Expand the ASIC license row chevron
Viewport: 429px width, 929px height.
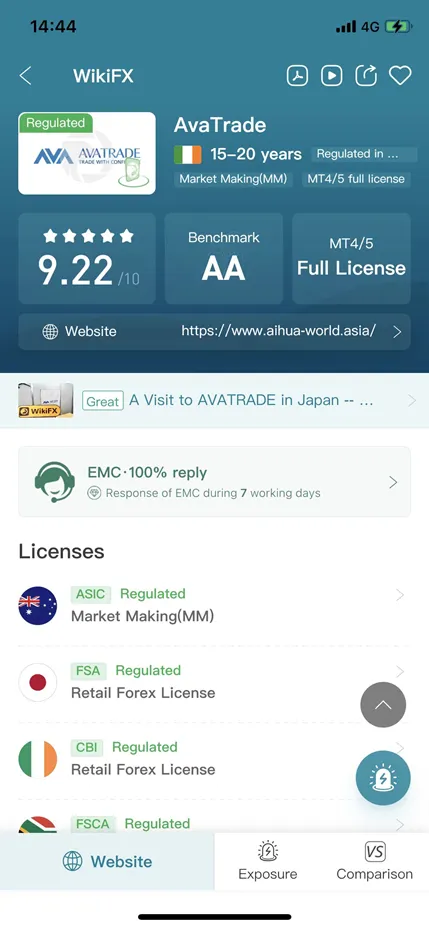[x=400, y=595]
